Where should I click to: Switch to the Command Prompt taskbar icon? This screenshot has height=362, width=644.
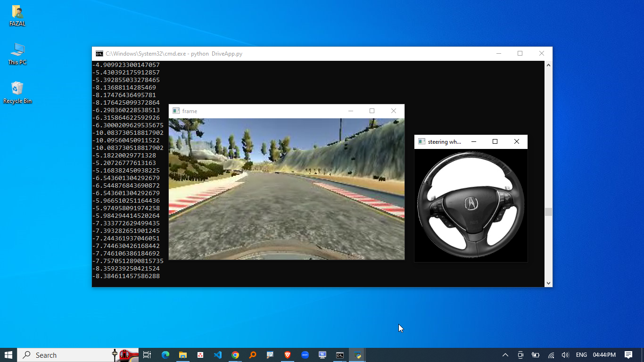coord(340,355)
